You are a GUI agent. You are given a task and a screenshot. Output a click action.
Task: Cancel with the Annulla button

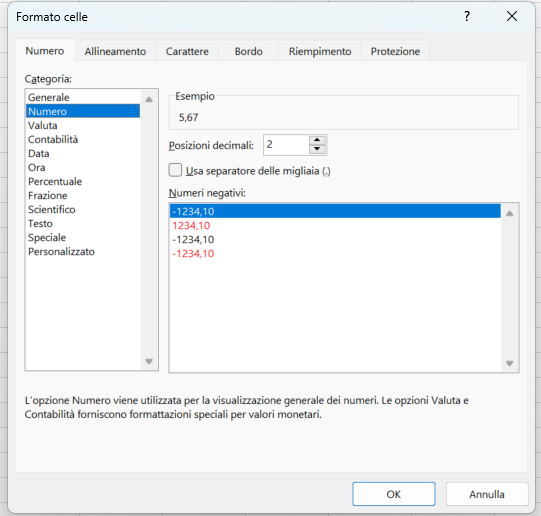[x=487, y=494]
